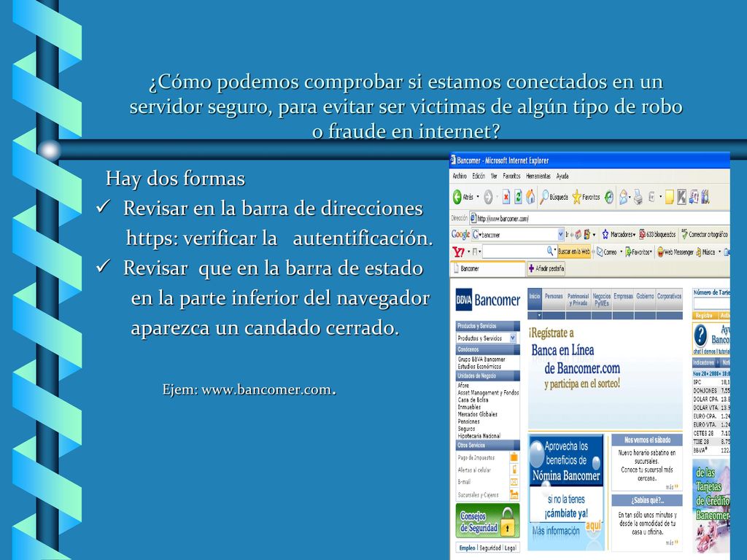Viewport: 747px width, 560px height.
Task: Switch to the Negocios PyMEs tab
Action: [602, 300]
